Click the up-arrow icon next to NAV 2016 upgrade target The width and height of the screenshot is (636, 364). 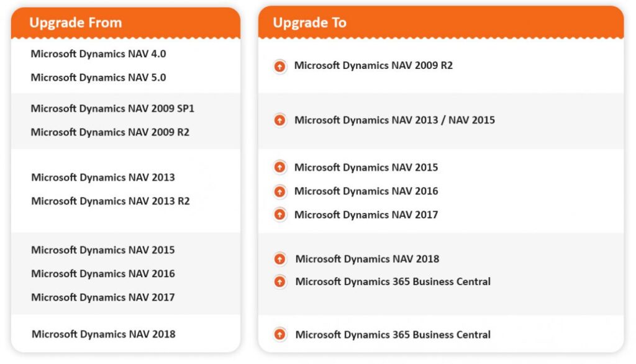pyautogui.click(x=279, y=191)
